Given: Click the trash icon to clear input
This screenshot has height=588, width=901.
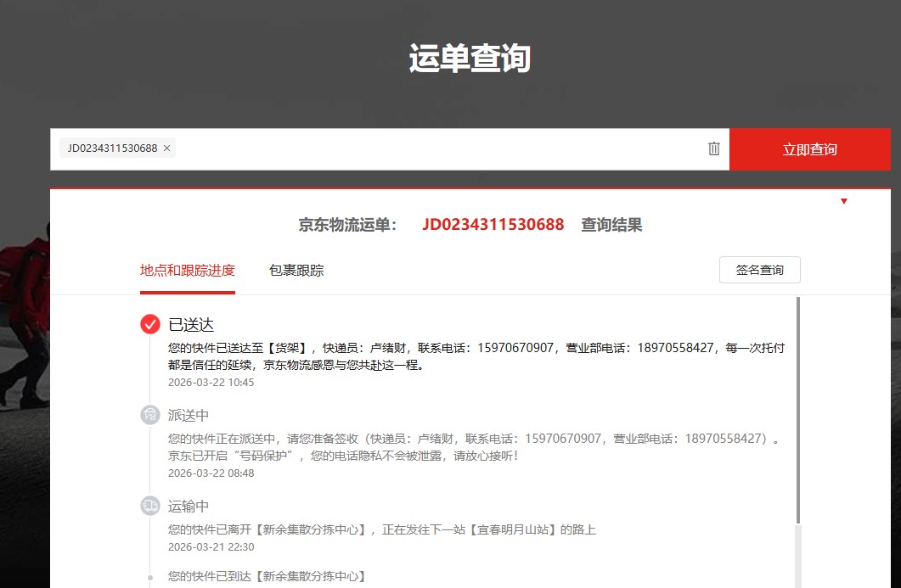Looking at the screenshot, I should [714, 148].
